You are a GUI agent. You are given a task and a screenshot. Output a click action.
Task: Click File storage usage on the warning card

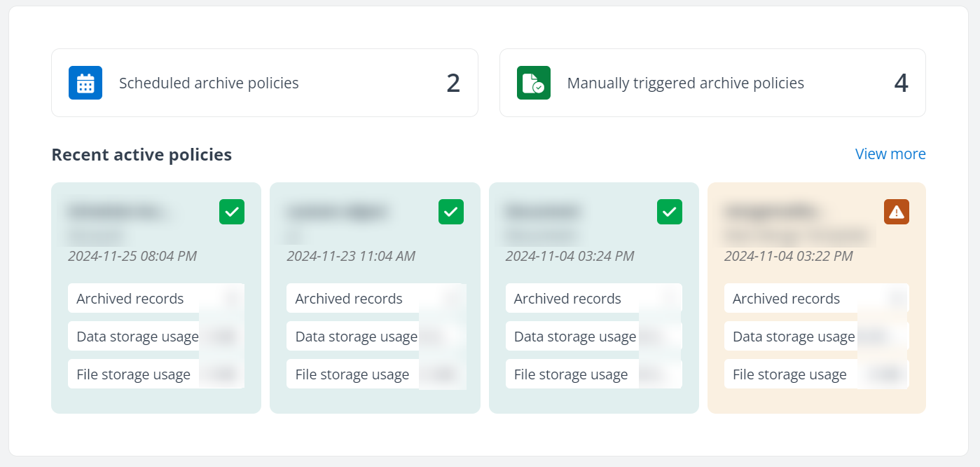coord(815,374)
